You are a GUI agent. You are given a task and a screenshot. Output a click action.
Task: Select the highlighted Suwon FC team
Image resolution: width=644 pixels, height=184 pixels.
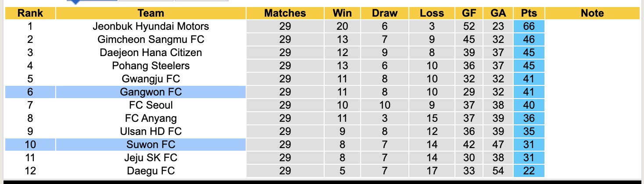pos(150,145)
